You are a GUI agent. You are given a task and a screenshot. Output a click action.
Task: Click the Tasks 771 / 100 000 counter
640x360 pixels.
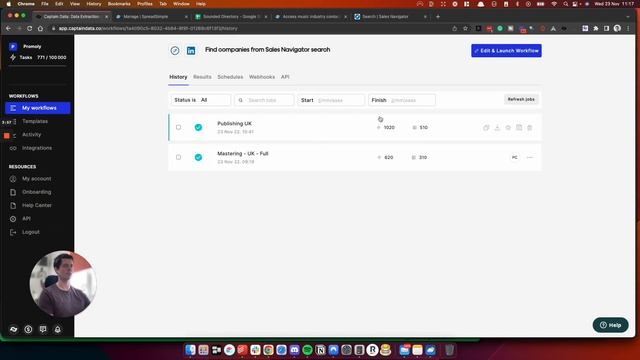point(38,58)
